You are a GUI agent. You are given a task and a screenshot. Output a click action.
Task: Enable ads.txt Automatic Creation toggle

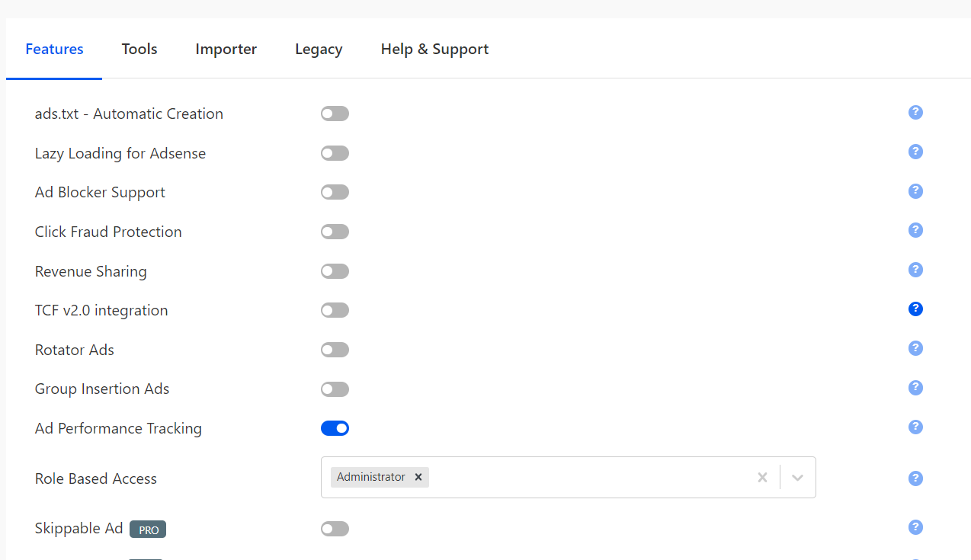point(335,114)
